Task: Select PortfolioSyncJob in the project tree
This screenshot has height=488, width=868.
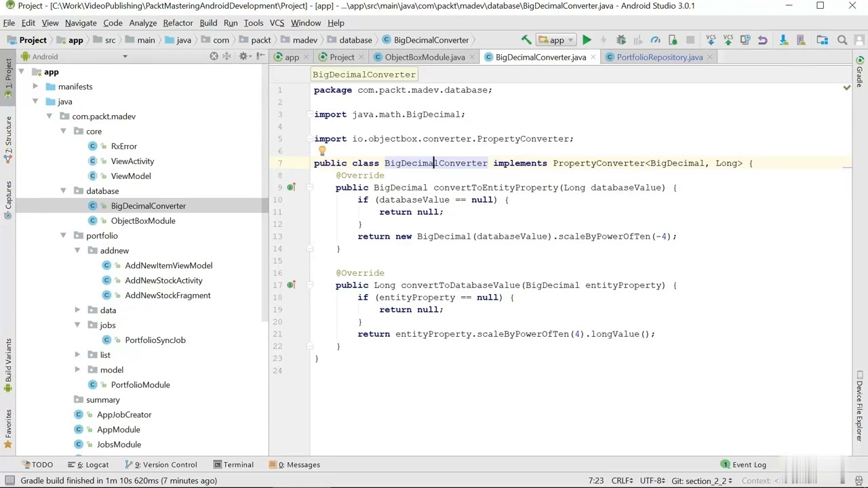Action: point(155,340)
